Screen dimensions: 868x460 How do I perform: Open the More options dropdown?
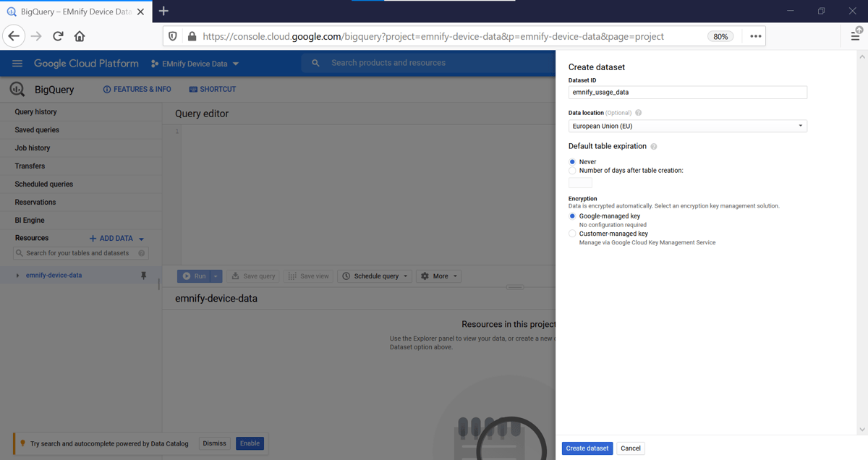[x=438, y=276]
